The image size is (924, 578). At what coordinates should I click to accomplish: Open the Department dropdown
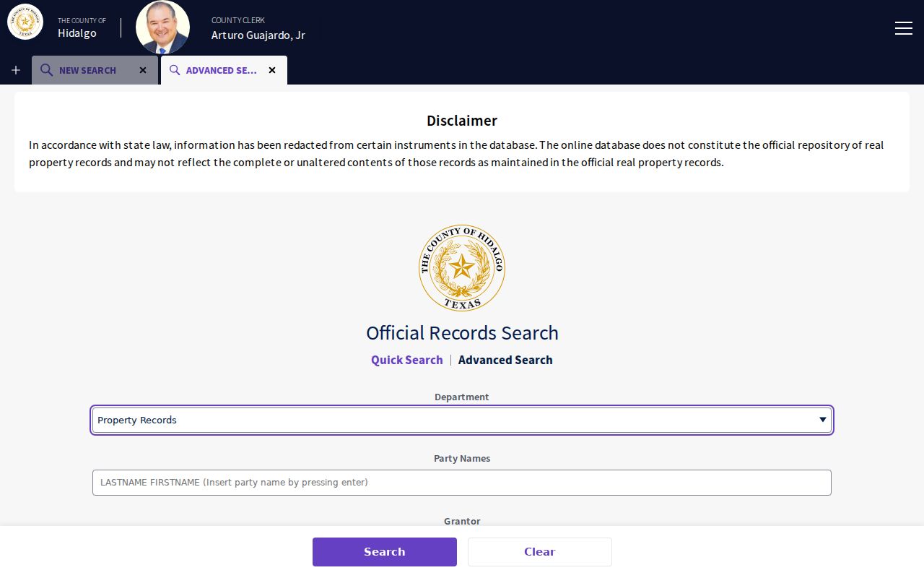[x=462, y=420]
